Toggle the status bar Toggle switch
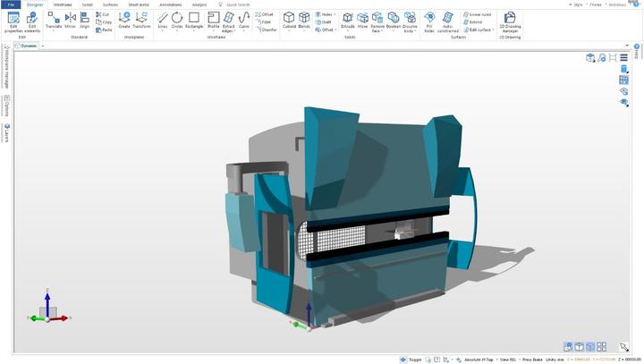 (403, 360)
